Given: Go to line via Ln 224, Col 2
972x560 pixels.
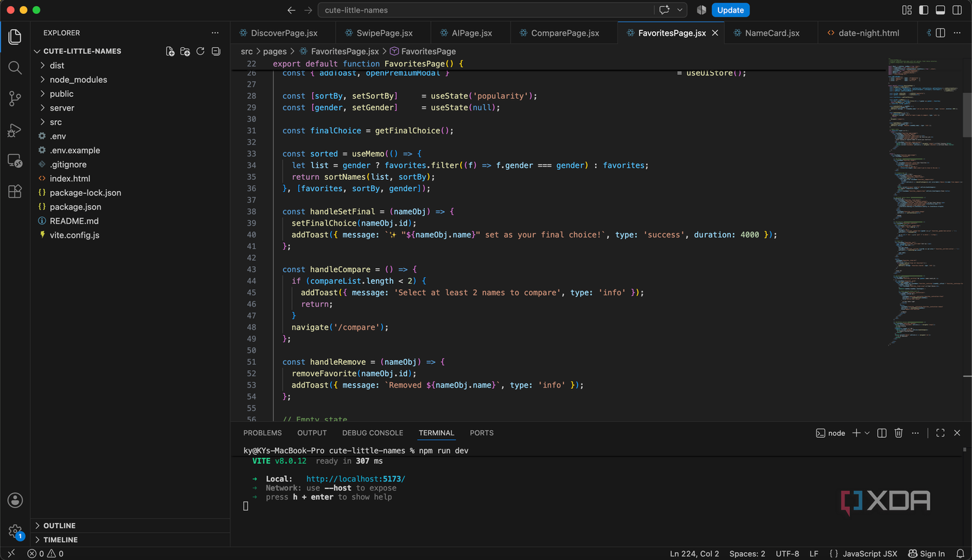Looking at the screenshot, I should [694, 553].
